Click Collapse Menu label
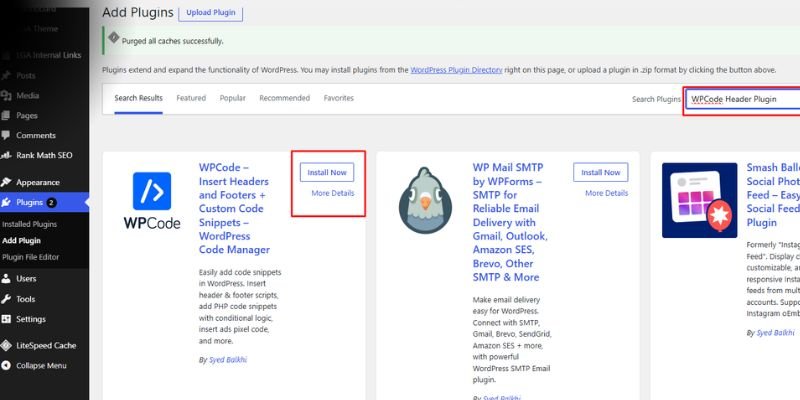Screen dimensions: 800x400 coord(41,365)
